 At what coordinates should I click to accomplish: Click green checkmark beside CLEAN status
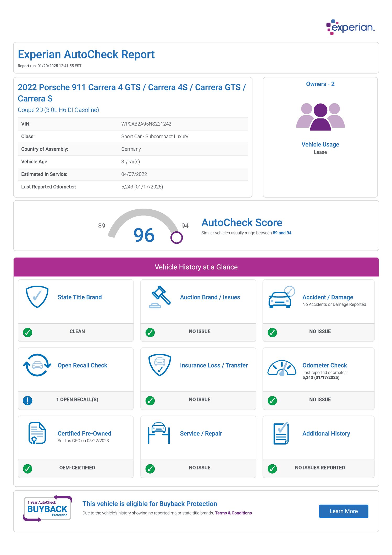point(27,333)
